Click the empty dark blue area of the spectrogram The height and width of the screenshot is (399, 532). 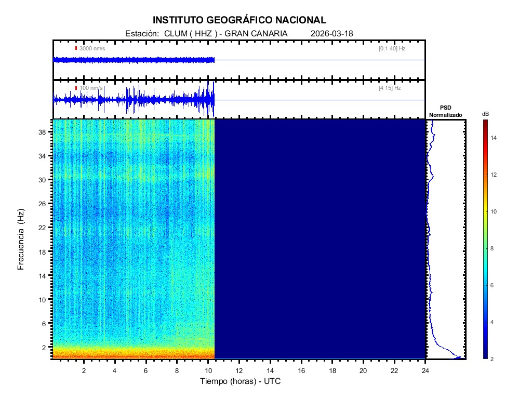pos(320,239)
